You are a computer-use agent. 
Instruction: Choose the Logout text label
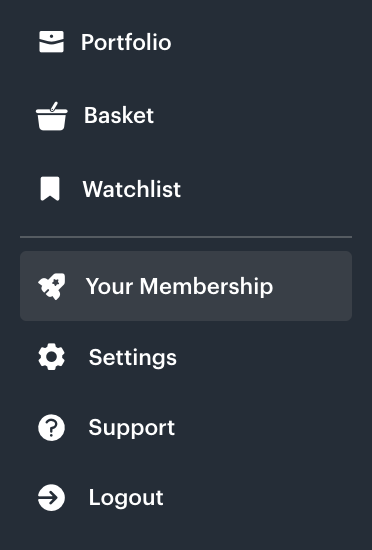click(126, 497)
